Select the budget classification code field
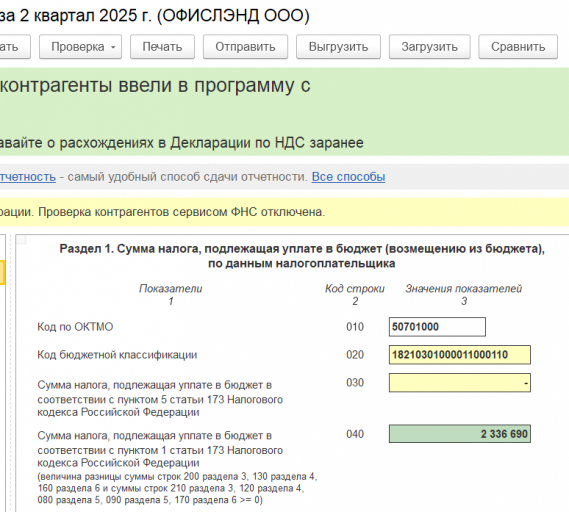Screen dimensions: 569x512 (460, 355)
